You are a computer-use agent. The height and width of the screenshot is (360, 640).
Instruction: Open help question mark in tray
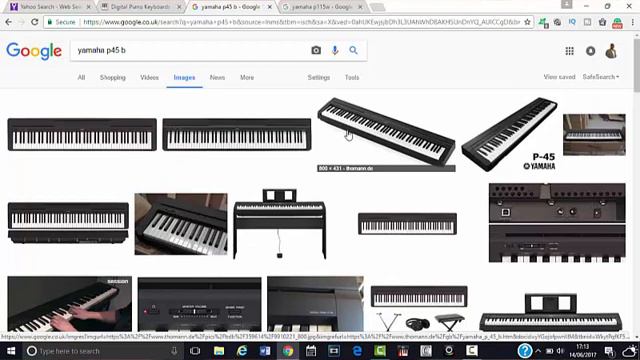524,351
